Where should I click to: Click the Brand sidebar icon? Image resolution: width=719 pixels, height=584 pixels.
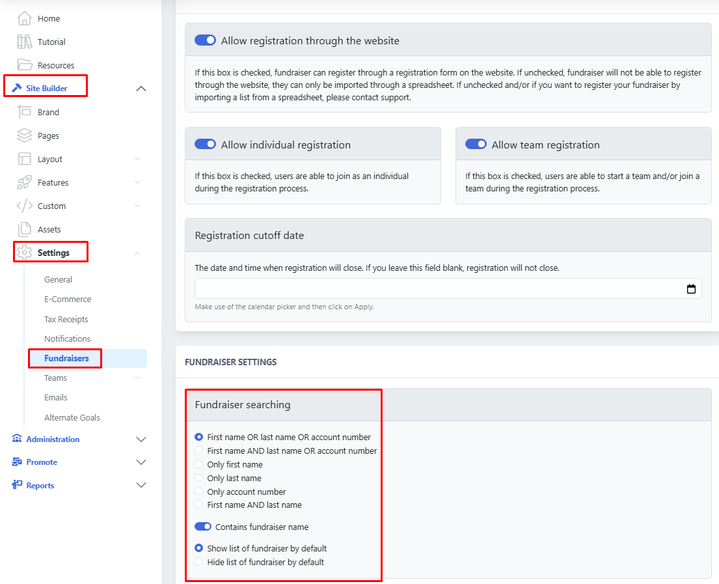(x=25, y=113)
